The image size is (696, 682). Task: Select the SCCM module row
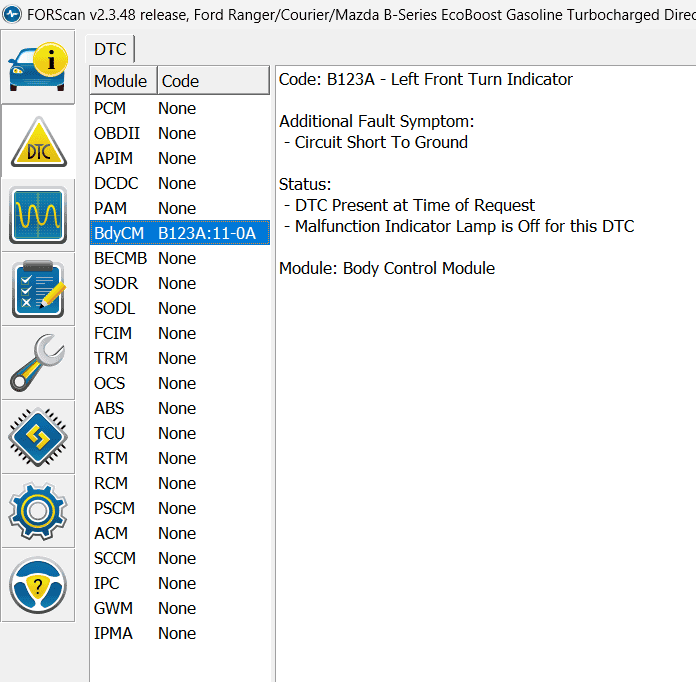(180, 558)
